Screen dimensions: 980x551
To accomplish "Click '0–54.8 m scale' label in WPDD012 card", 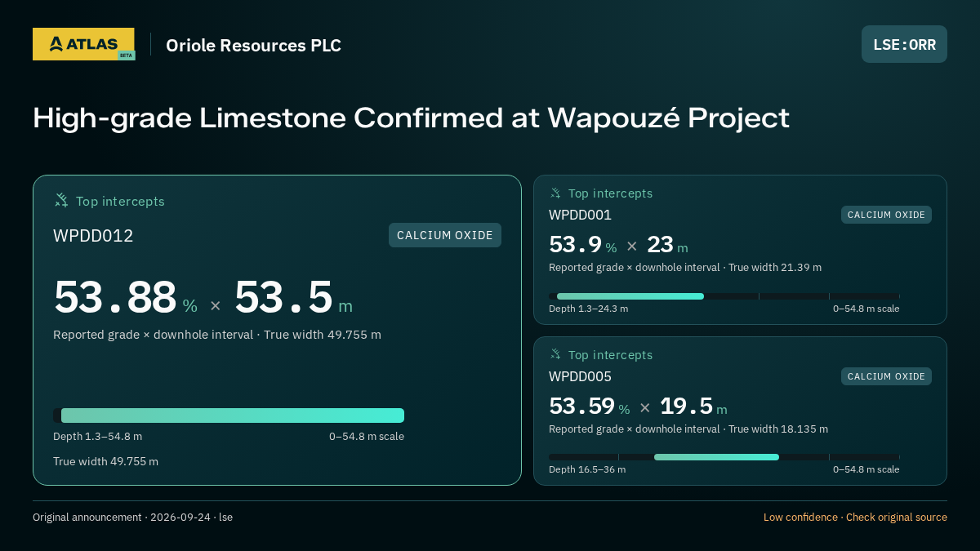I will coord(367,437).
